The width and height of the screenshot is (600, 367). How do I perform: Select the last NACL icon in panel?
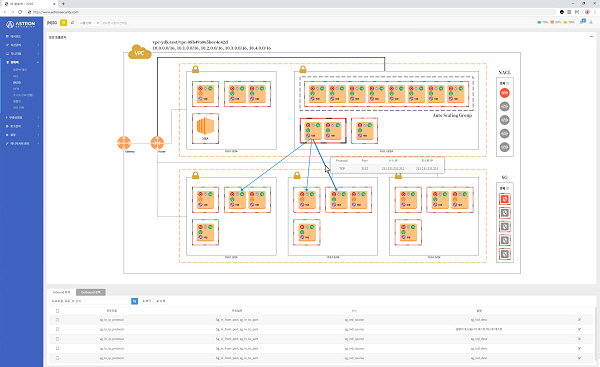pyautogui.click(x=505, y=147)
